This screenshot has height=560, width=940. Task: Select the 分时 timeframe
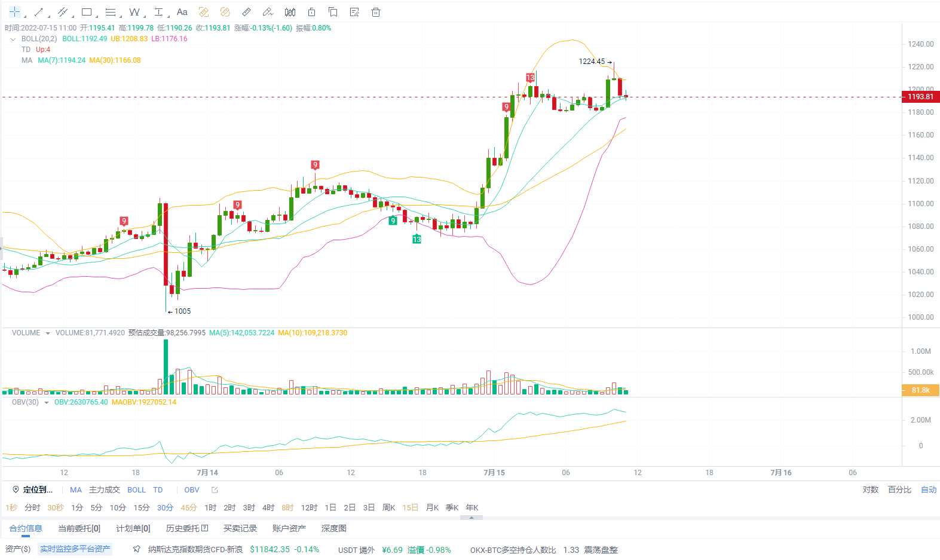32,508
